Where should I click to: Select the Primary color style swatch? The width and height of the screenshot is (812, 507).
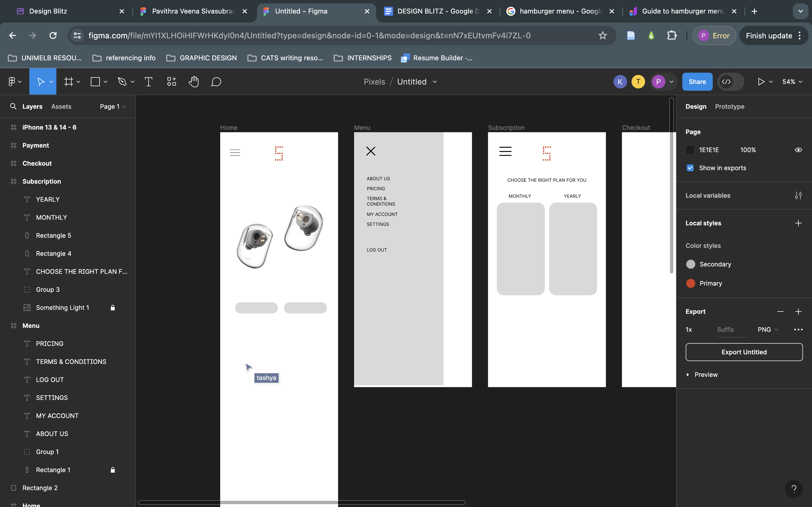690,283
